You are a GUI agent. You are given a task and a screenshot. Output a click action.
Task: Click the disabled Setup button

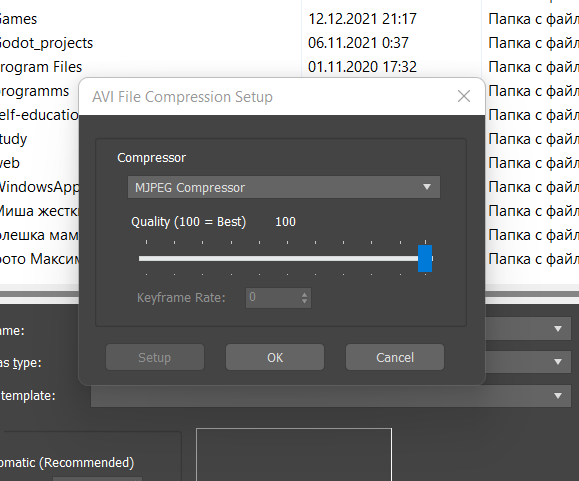point(155,357)
